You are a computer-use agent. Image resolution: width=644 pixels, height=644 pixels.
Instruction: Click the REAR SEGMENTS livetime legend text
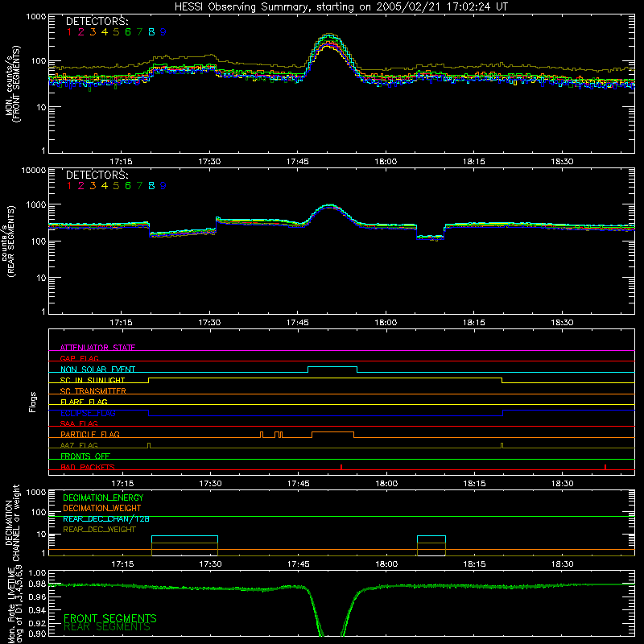(x=107, y=627)
